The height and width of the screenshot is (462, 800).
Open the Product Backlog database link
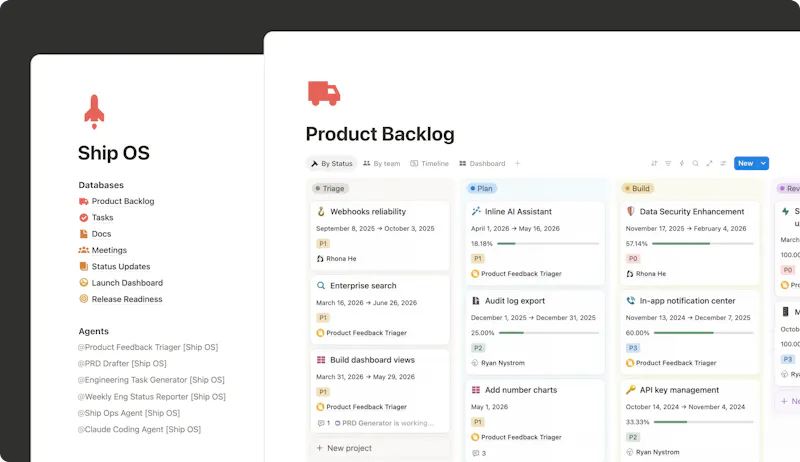[123, 201]
